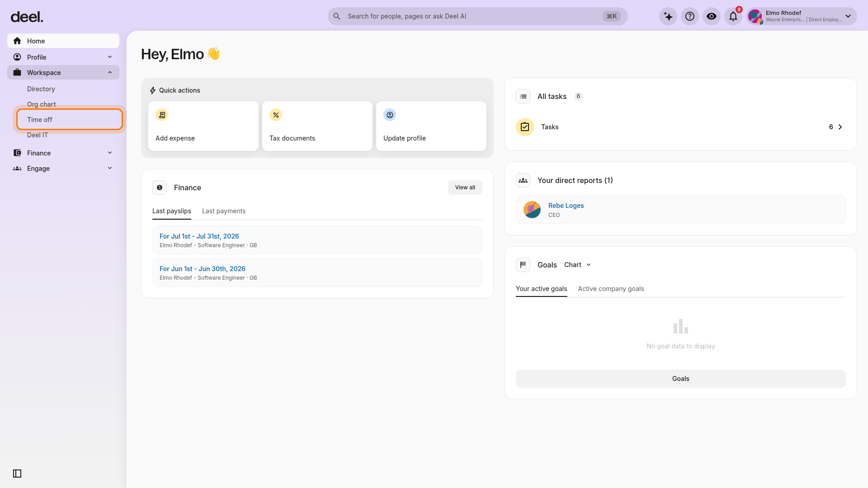Click the Workspace briefcase icon
The image size is (868, 488).
coord(17,72)
